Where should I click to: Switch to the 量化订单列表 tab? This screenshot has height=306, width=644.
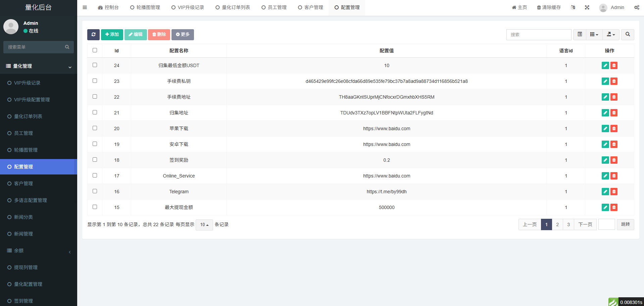coord(233,7)
